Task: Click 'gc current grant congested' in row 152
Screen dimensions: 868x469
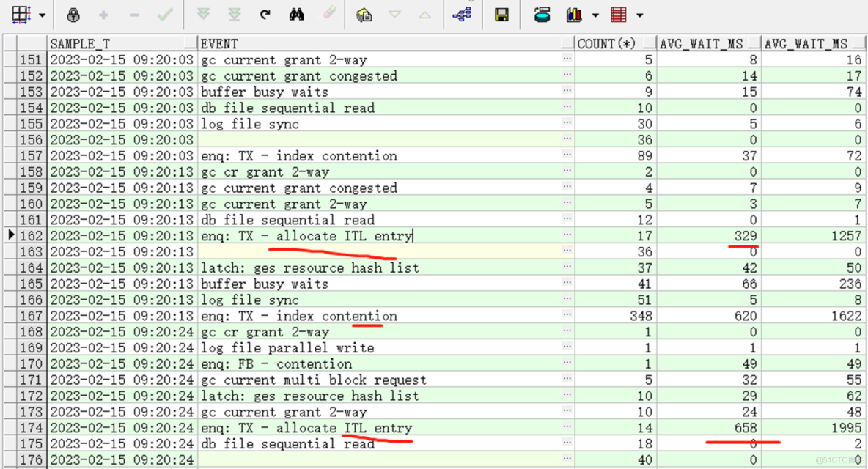Action: tap(299, 75)
